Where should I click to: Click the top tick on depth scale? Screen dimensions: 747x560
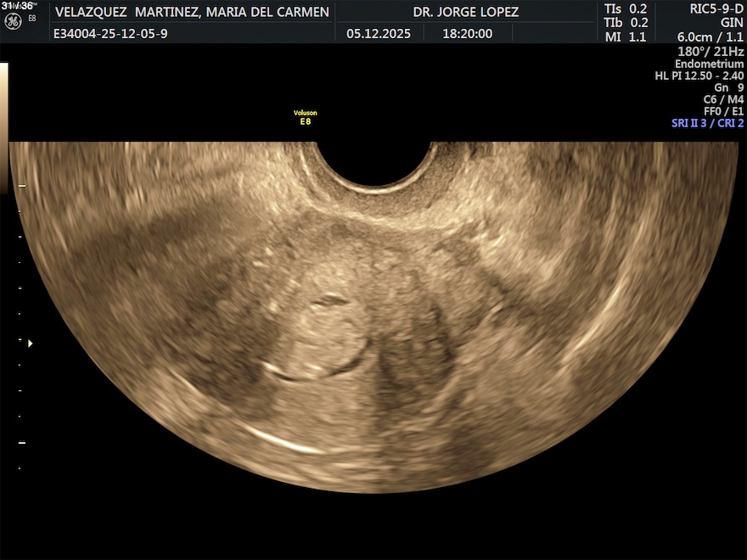coord(22,185)
